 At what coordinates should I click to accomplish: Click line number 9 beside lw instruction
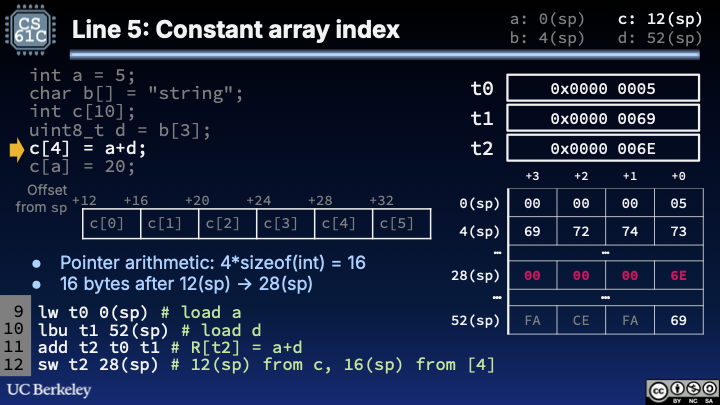[18, 309]
